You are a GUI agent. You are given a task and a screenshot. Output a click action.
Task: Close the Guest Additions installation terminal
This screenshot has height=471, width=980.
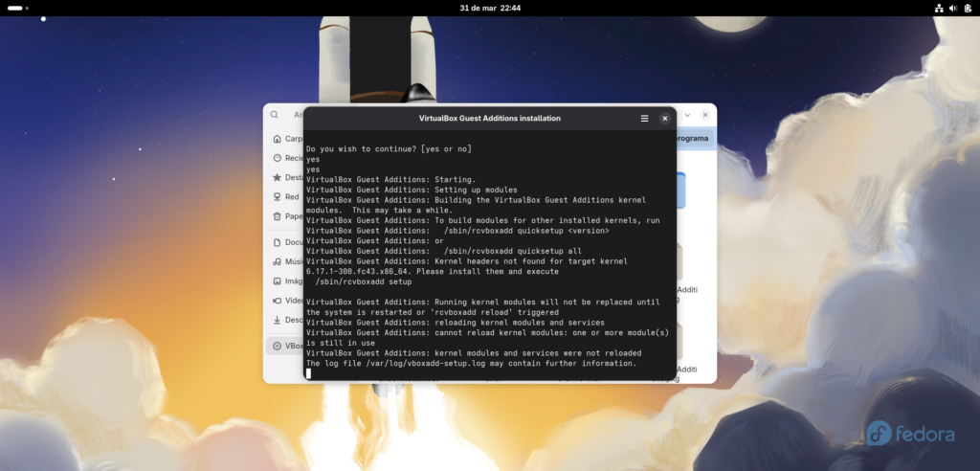665,118
